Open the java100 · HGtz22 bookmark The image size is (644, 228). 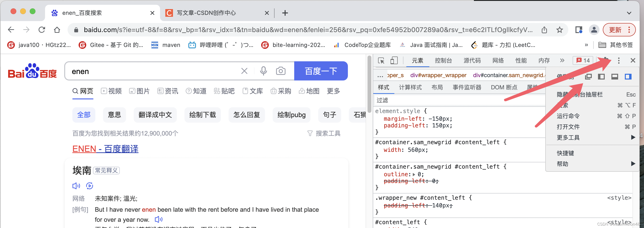[39, 45]
